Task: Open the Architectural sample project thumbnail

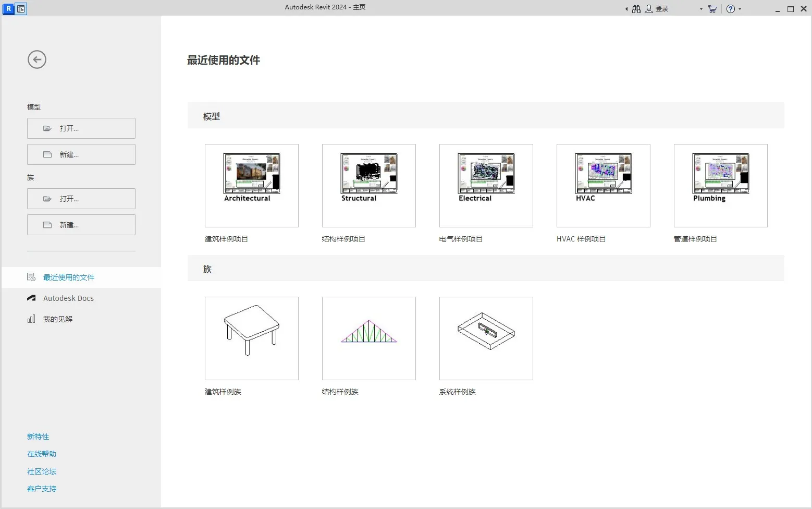Action: 252,185
